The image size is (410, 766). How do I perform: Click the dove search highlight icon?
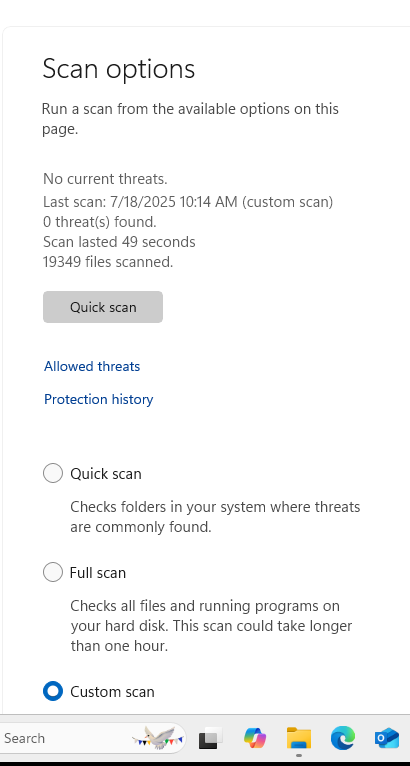tap(158, 738)
